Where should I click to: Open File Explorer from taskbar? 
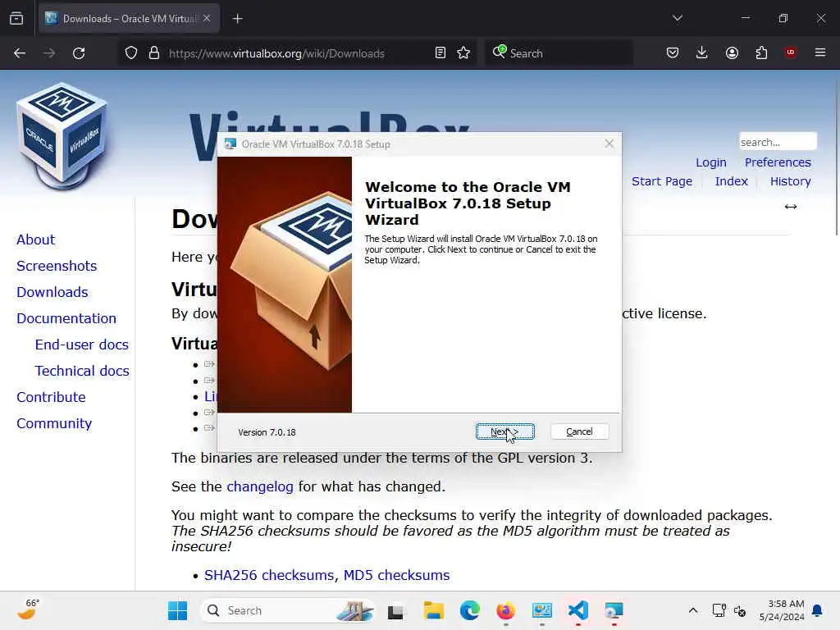(x=433, y=610)
